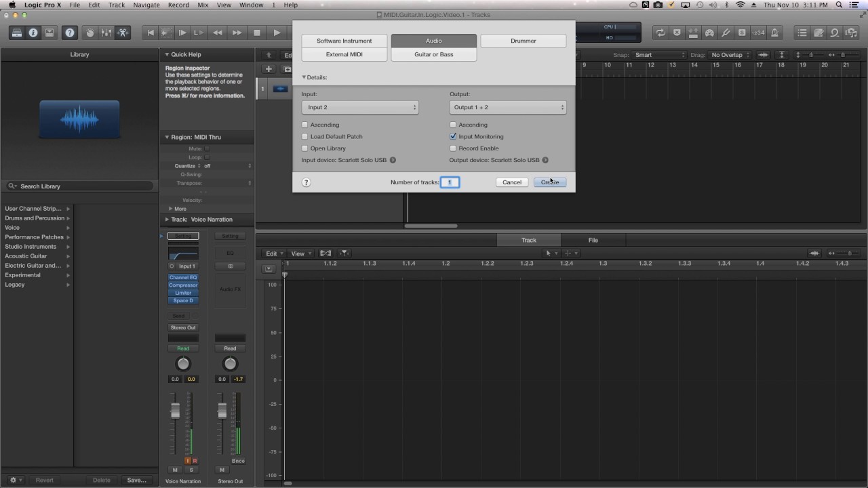The width and height of the screenshot is (868, 488).
Task: Open the Apple Loops browser button
Action: (x=835, y=33)
